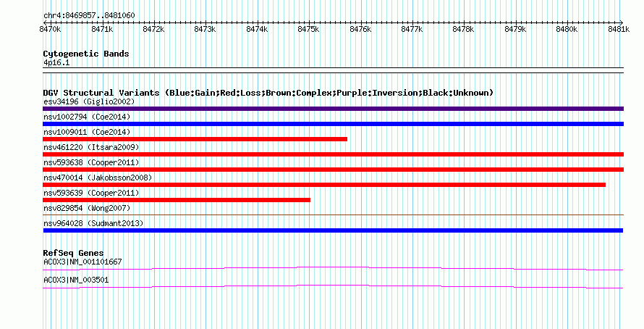Click the 8477k ruler tick label

pyautogui.click(x=412, y=29)
